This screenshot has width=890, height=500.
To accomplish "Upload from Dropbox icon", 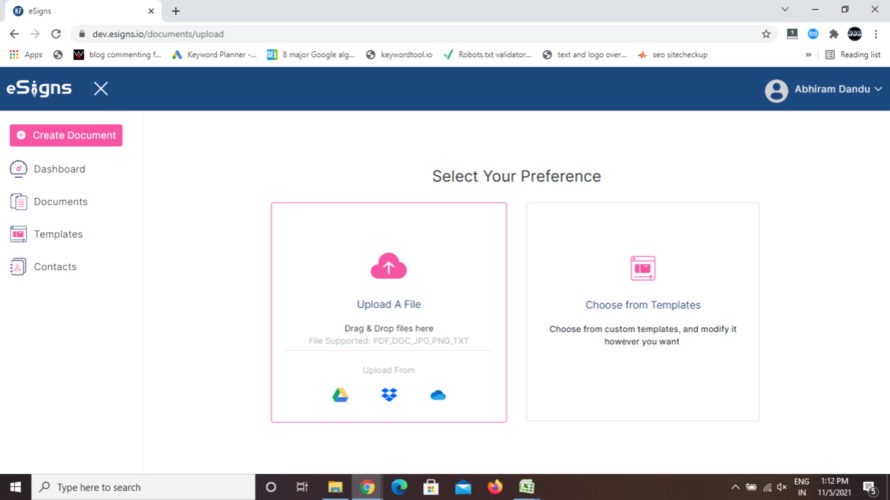I will click(x=389, y=394).
